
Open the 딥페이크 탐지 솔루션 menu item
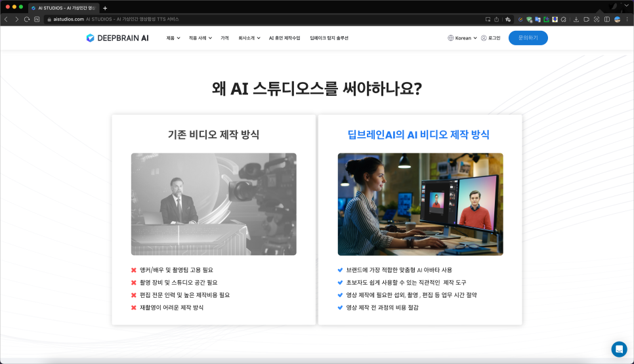(x=329, y=38)
